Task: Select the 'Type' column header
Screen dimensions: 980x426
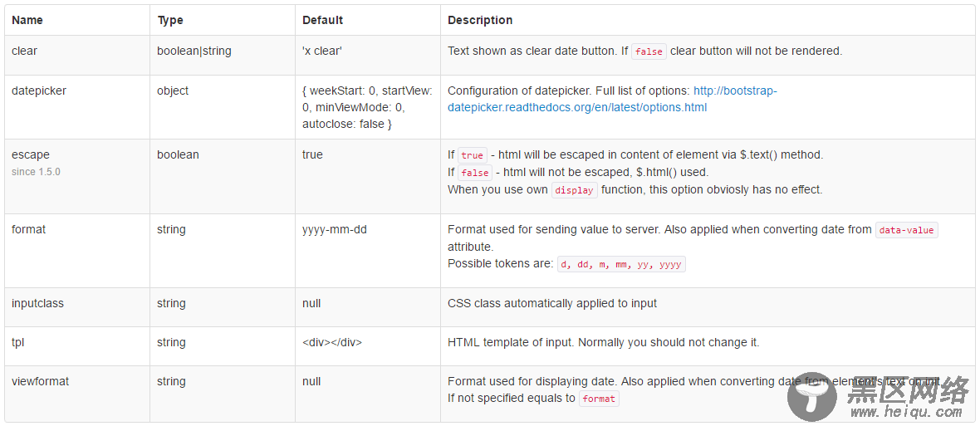Action: point(170,20)
